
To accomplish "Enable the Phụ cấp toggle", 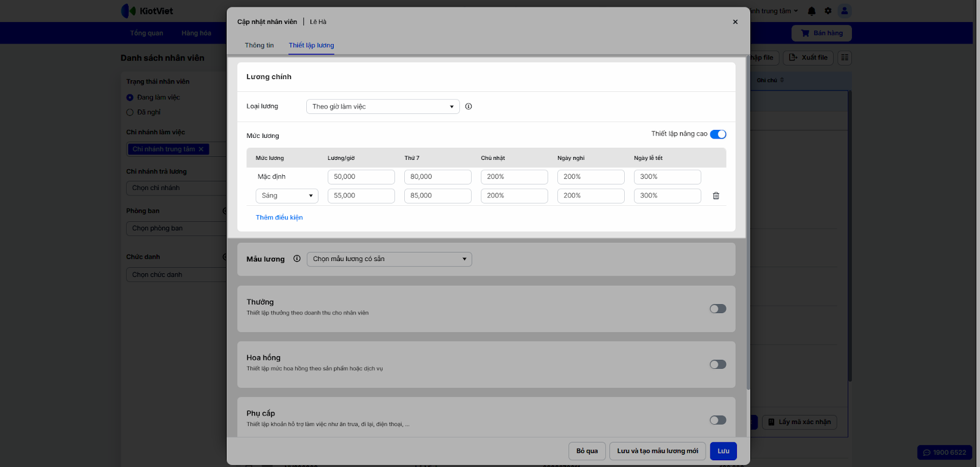I will (x=718, y=420).
